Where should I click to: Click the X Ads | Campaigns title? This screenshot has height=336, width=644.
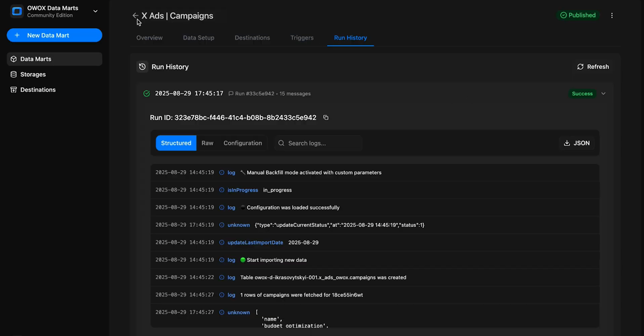(177, 16)
